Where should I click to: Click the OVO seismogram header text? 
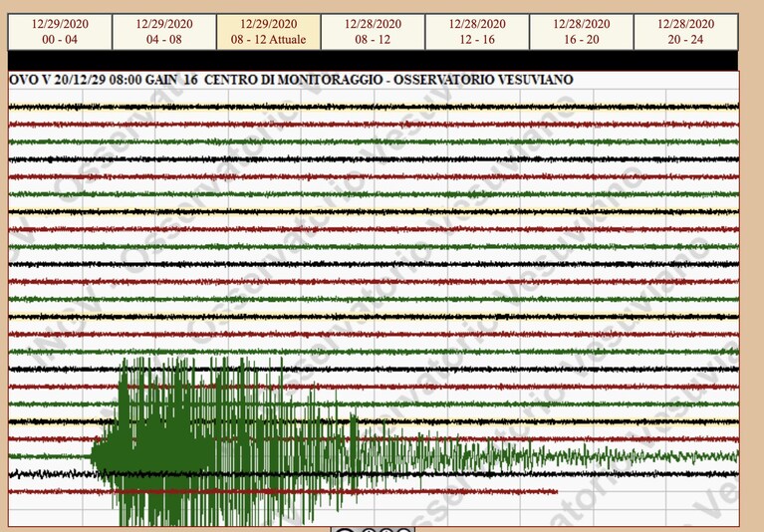tap(291, 80)
